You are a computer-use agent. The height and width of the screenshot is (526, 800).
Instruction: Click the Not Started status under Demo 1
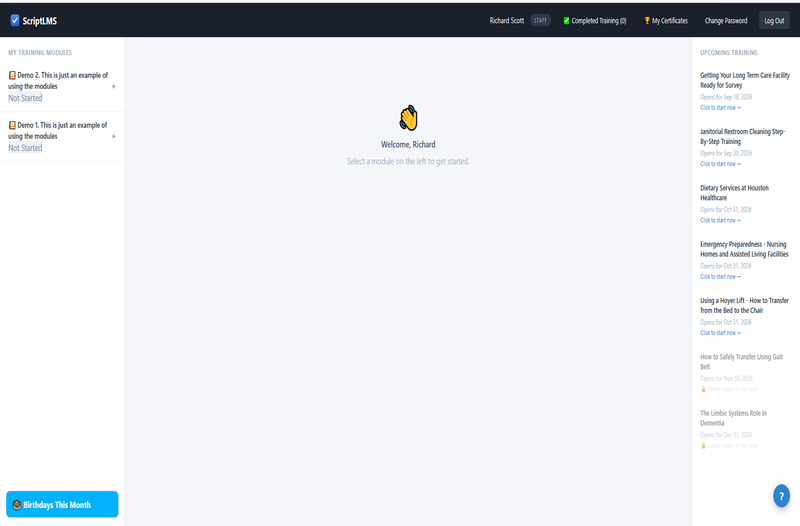click(x=25, y=148)
